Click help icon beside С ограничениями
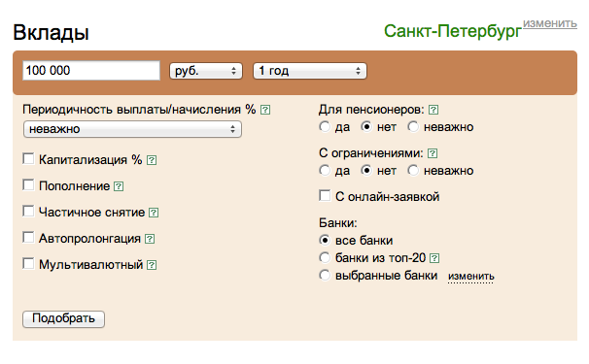The height and width of the screenshot is (364, 589). click(x=433, y=153)
